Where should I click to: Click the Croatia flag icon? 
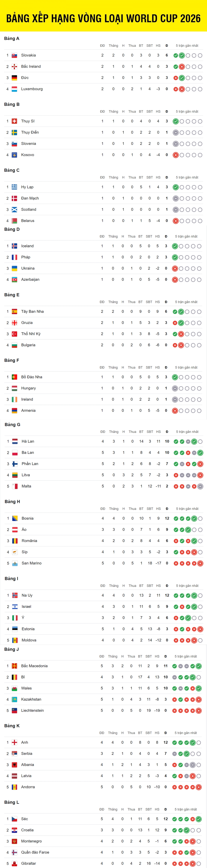tap(15, 830)
